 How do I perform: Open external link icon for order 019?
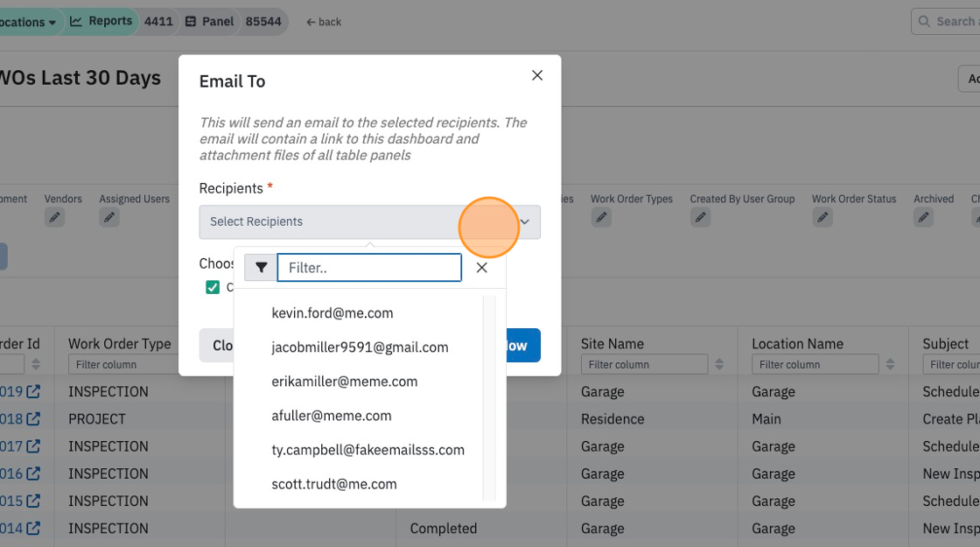coord(33,391)
